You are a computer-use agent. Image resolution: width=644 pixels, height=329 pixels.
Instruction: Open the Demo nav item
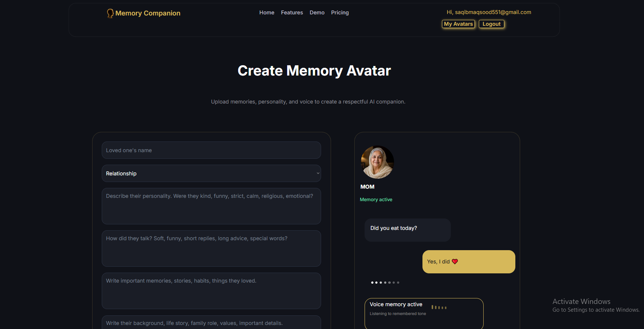tap(317, 13)
